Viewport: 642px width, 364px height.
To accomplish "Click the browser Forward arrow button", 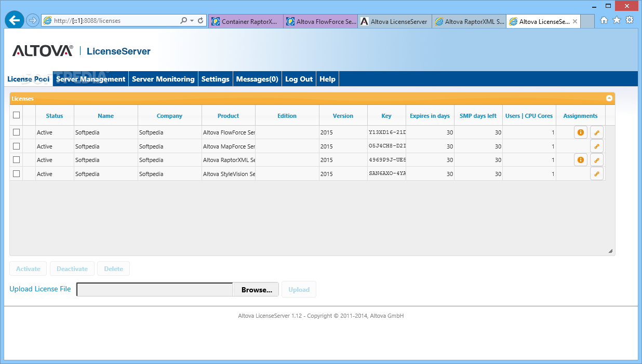I will click(32, 20).
